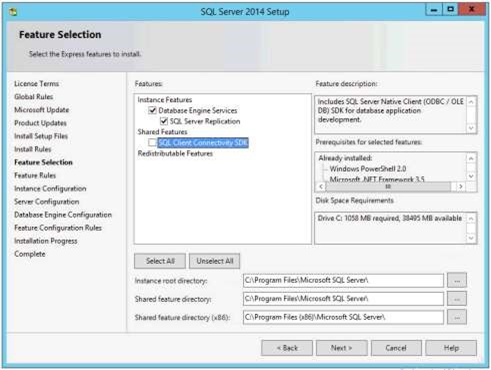
Task: Select Feature Selection step in sidebar
Action: (x=43, y=162)
